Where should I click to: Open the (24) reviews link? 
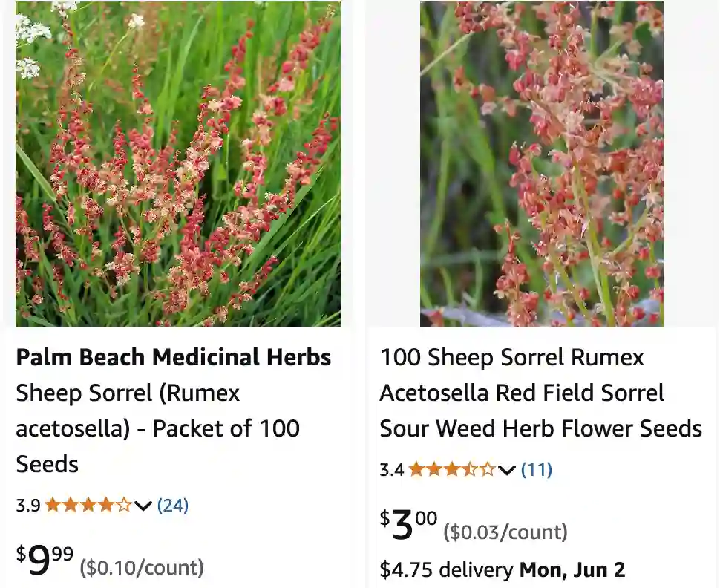point(173,505)
